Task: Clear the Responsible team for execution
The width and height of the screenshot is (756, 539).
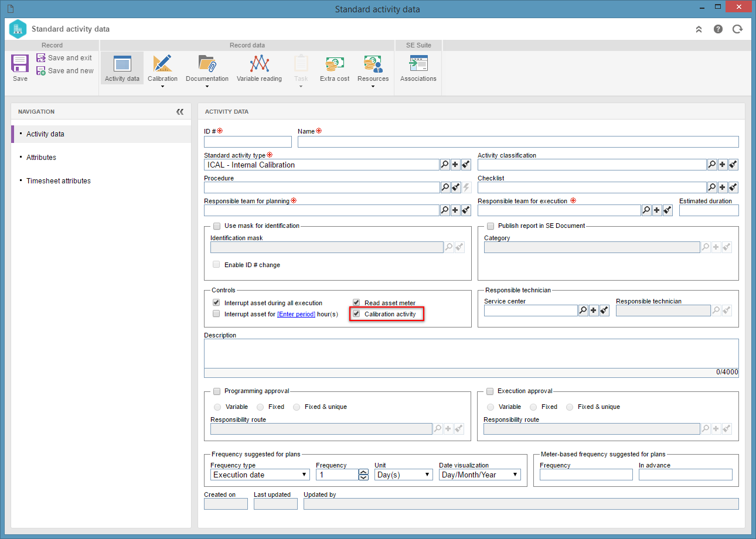Action: tap(668, 210)
